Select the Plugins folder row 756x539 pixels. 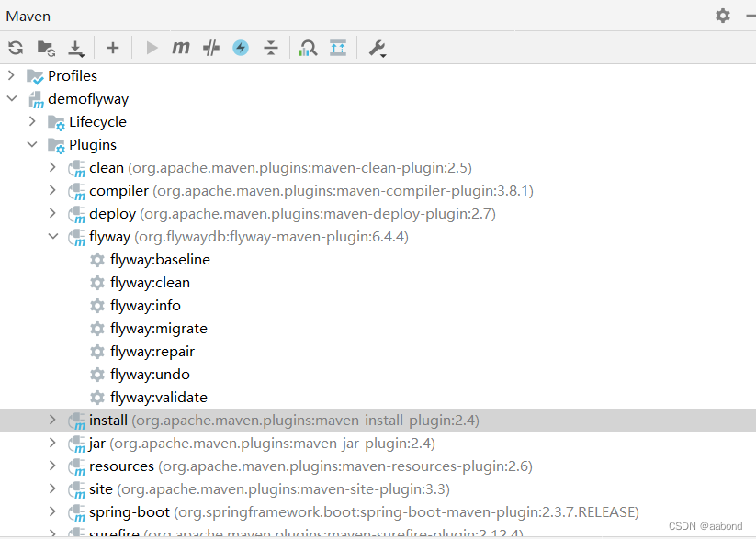click(x=378, y=145)
